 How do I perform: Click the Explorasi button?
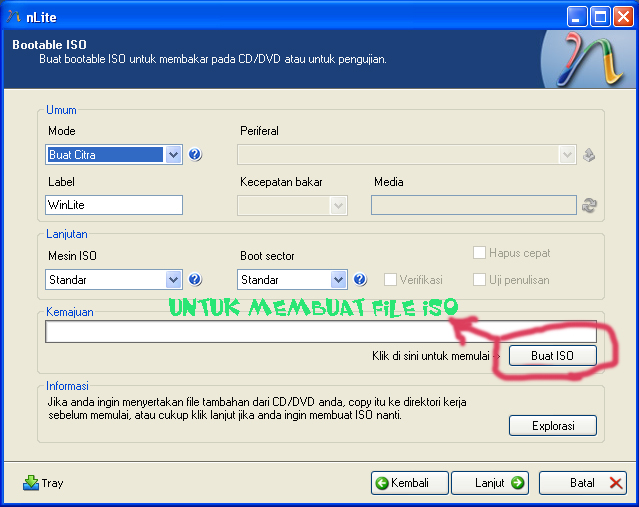click(553, 426)
